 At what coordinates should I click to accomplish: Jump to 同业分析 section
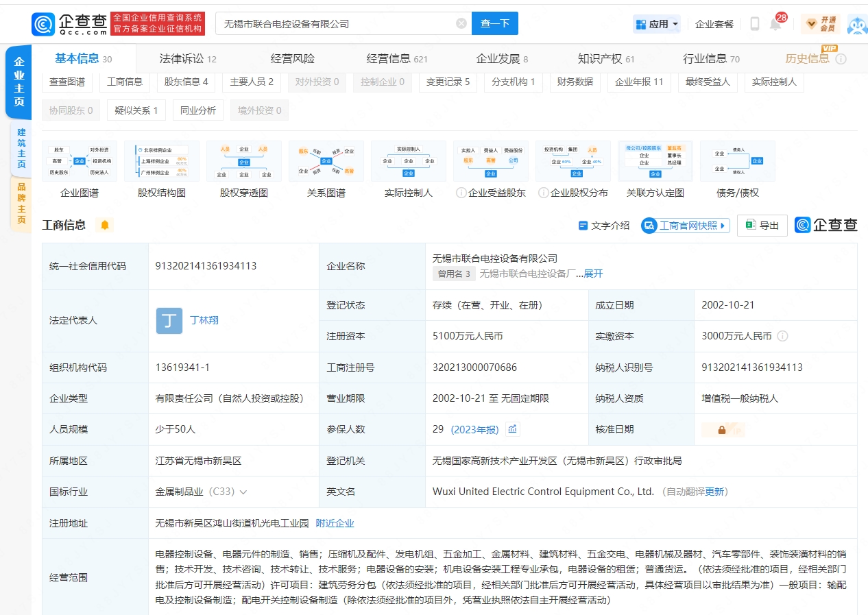pos(198,110)
